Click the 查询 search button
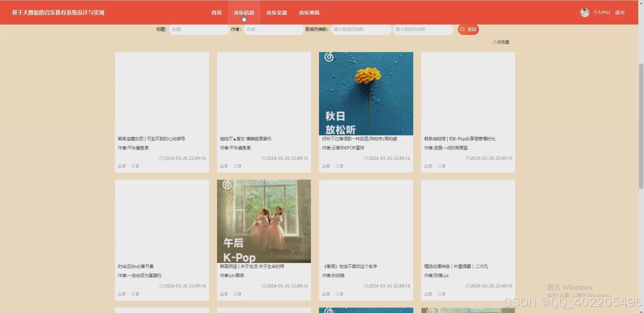The height and width of the screenshot is (313, 644). pos(468,29)
